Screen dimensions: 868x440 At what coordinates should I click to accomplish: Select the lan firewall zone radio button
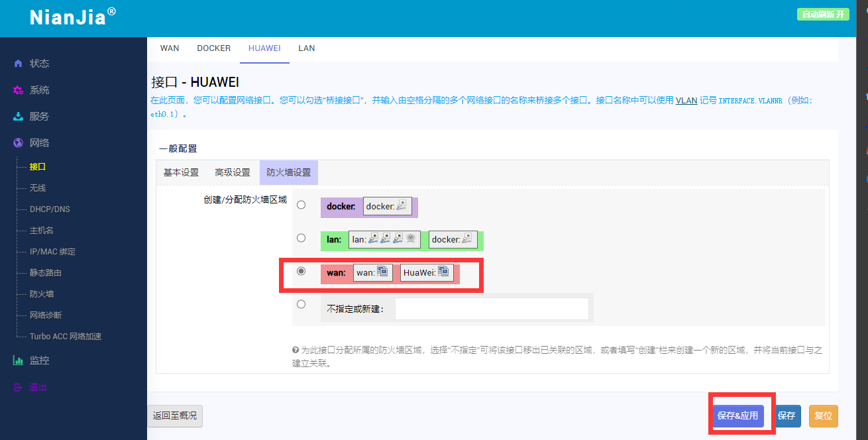[x=301, y=238]
